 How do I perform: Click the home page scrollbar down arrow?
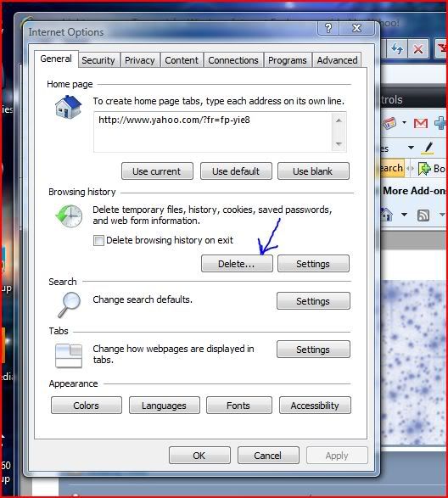pyautogui.click(x=339, y=144)
